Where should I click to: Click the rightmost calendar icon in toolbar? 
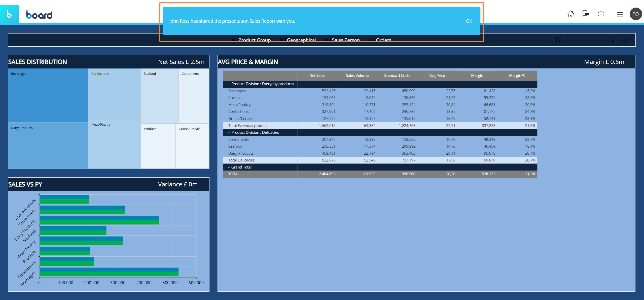612,40
